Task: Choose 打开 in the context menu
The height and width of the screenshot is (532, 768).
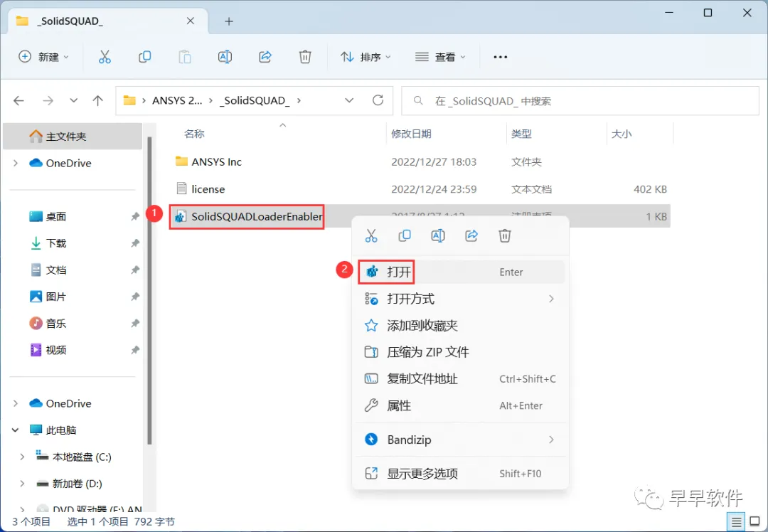Action: pyautogui.click(x=460, y=272)
